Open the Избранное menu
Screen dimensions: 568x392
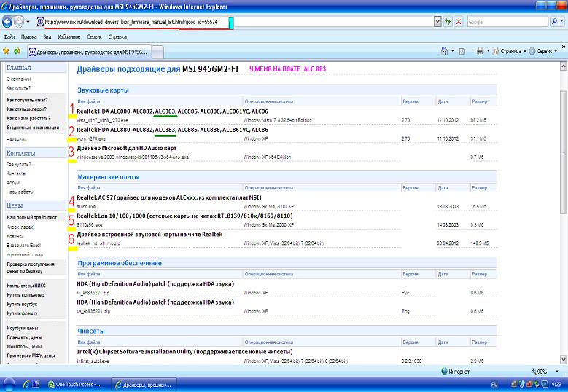point(69,36)
